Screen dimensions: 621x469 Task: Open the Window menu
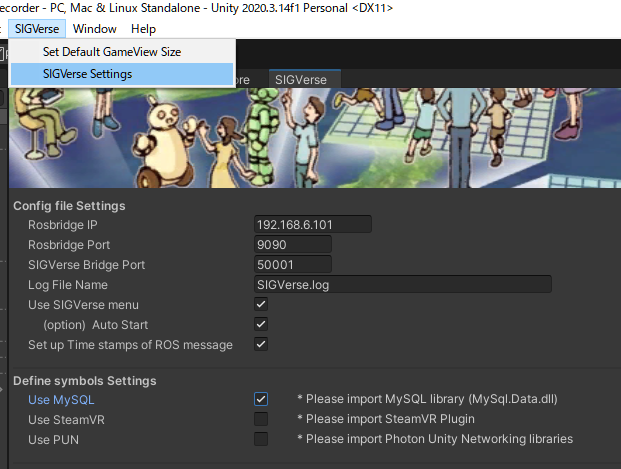point(95,29)
